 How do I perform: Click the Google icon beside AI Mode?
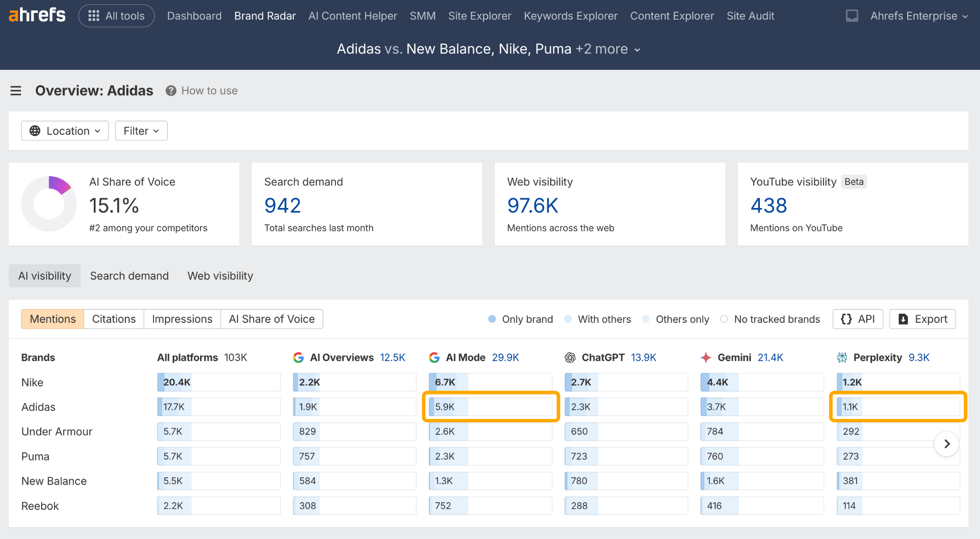434,357
